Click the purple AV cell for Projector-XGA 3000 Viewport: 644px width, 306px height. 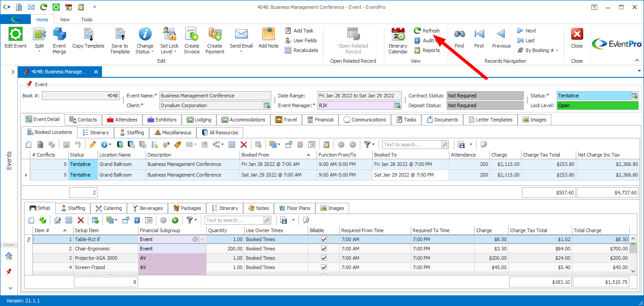(172, 258)
